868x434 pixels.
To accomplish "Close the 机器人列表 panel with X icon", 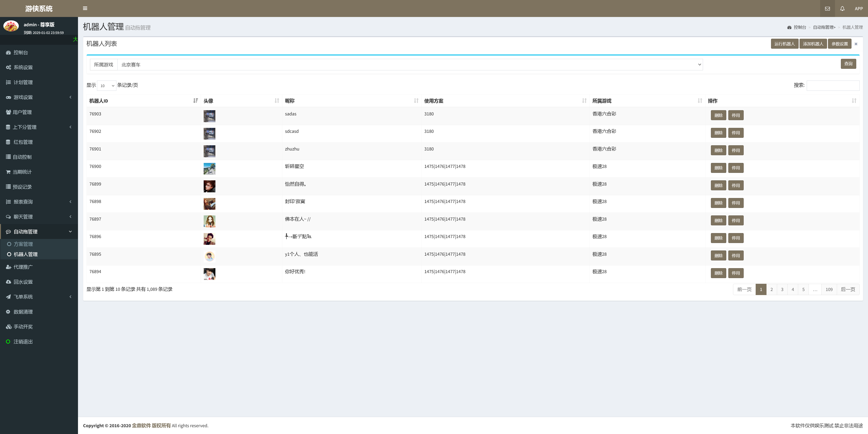I will pyautogui.click(x=856, y=44).
